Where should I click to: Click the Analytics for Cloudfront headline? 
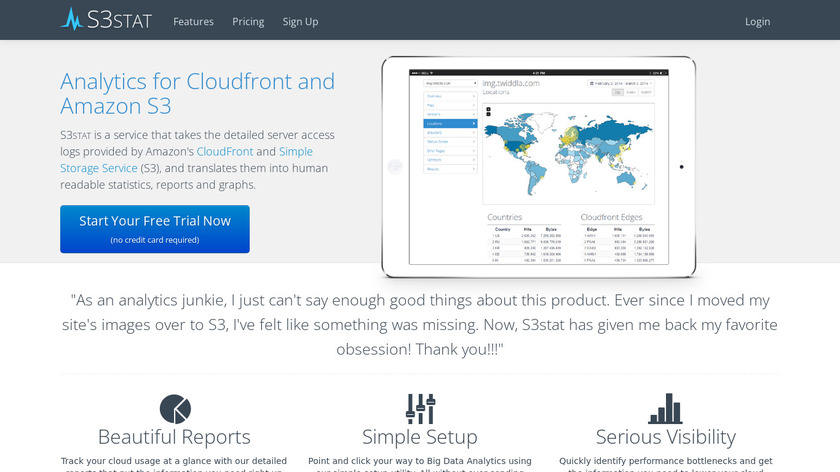click(198, 94)
